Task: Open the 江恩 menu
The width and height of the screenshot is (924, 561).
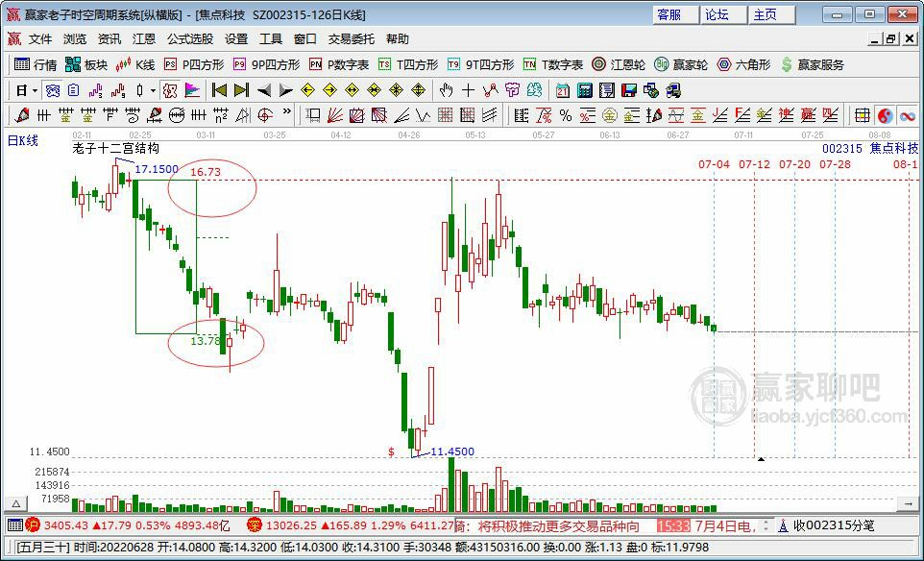Action: (x=144, y=39)
